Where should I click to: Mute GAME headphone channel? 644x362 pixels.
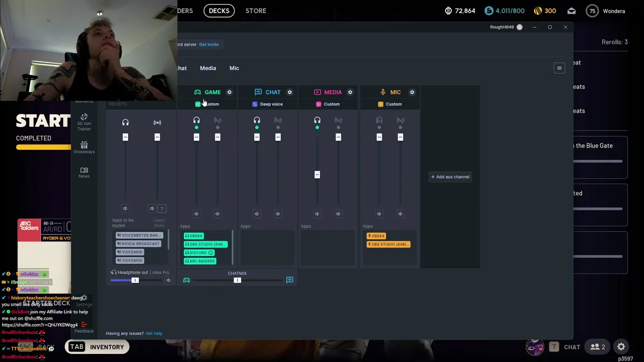coord(196,214)
